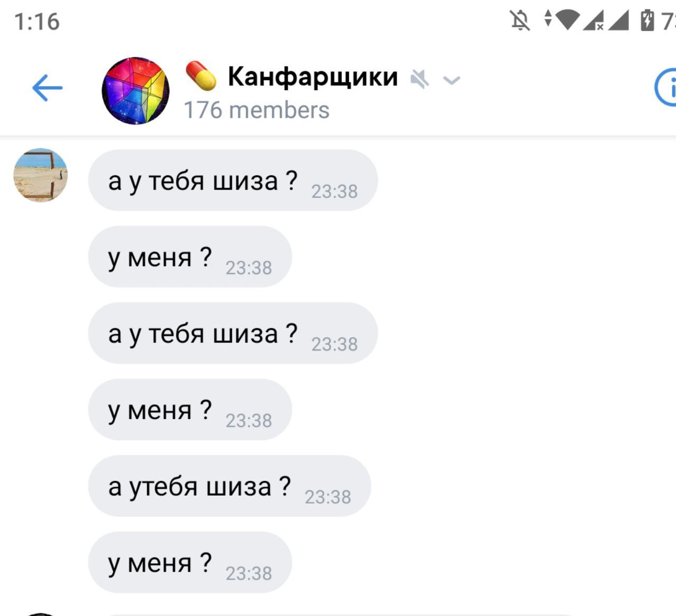The height and width of the screenshot is (616, 676).
Task: Select the second 'а у тебя шиза ?' message
Action: (x=233, y=333)
